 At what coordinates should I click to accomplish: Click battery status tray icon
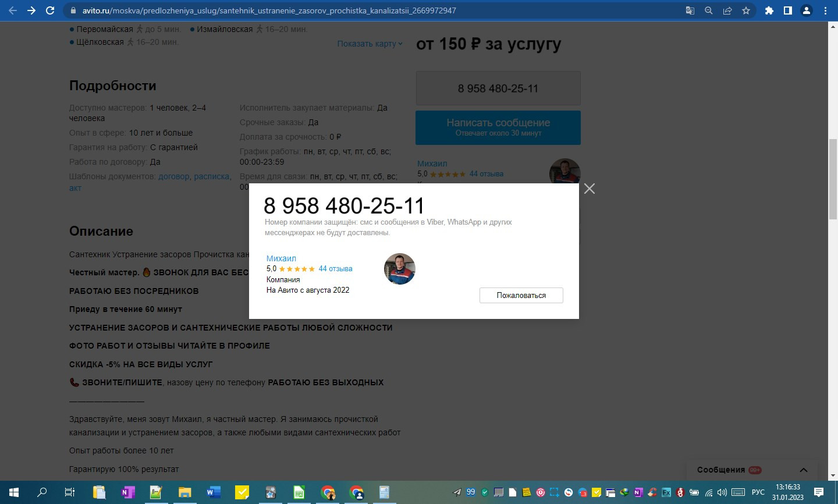point(694,492)
